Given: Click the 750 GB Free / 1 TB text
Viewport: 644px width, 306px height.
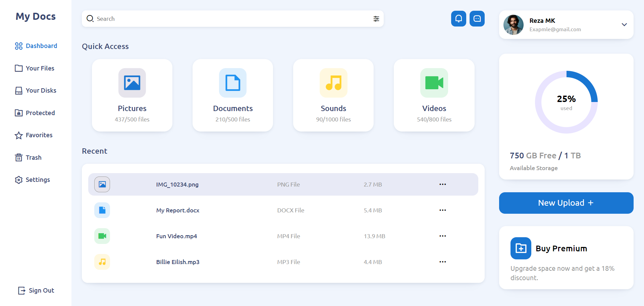Looking at the screenshot, I should click(545, 156).
